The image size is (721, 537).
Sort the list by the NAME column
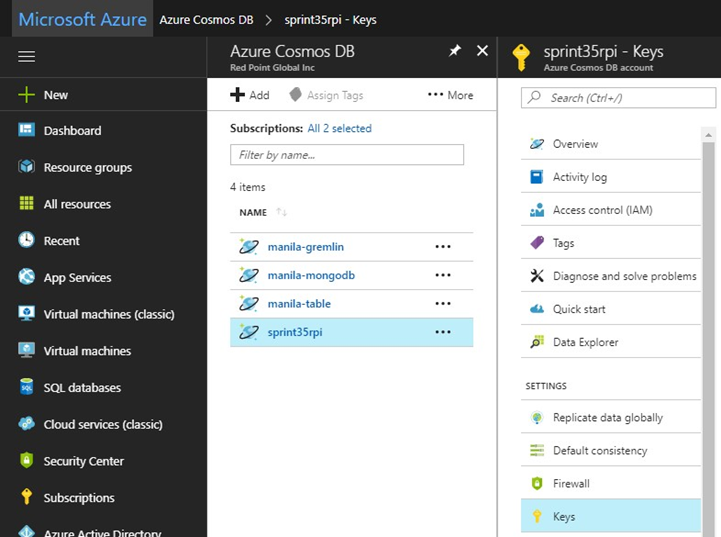pyautogui.click(x=254, y=212)
